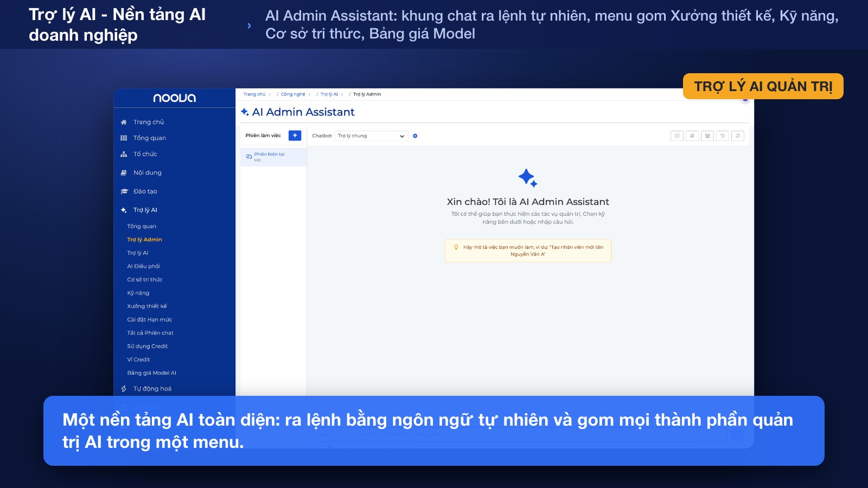Open Tổng quan under Trợ lý AI
The height and width of the screenshot is (488, 868).
click(142, 226)
